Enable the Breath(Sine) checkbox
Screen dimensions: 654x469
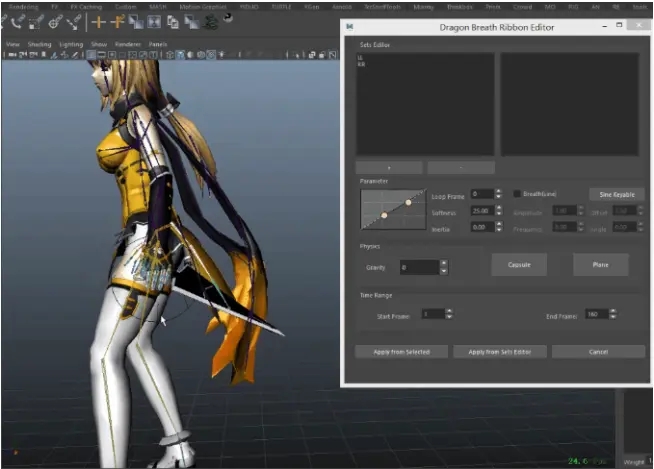(x=517, y=194)
